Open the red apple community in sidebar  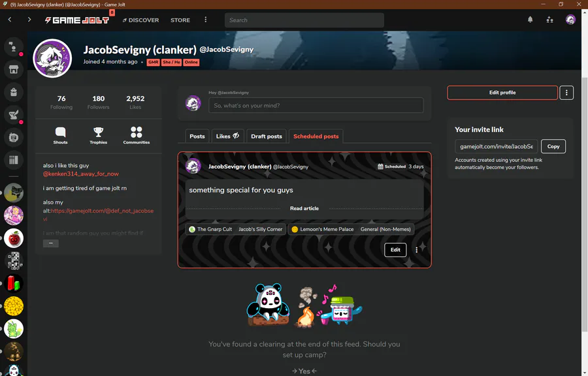(14, 238)
